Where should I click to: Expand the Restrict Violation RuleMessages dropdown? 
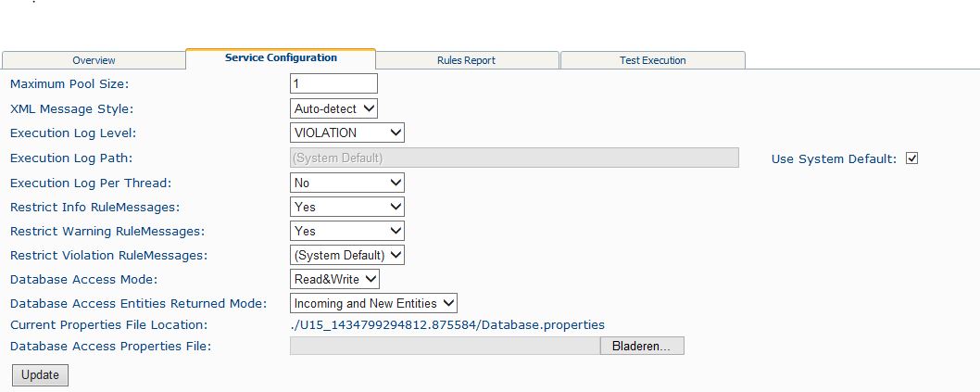coord(346,255)
